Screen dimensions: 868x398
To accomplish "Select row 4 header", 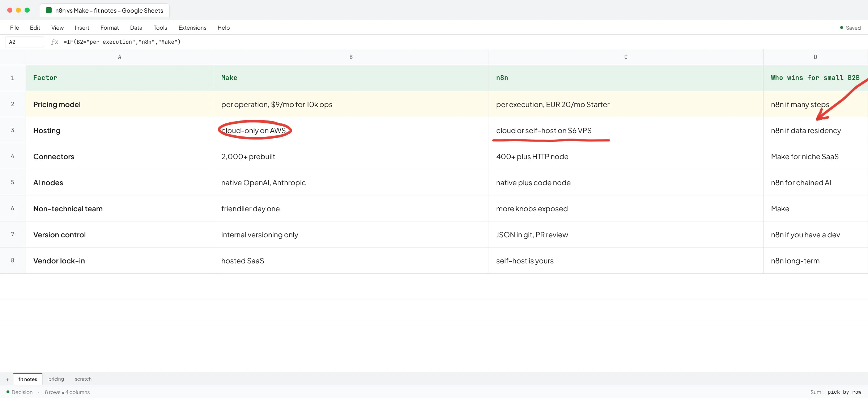I will tap(13, 156).
